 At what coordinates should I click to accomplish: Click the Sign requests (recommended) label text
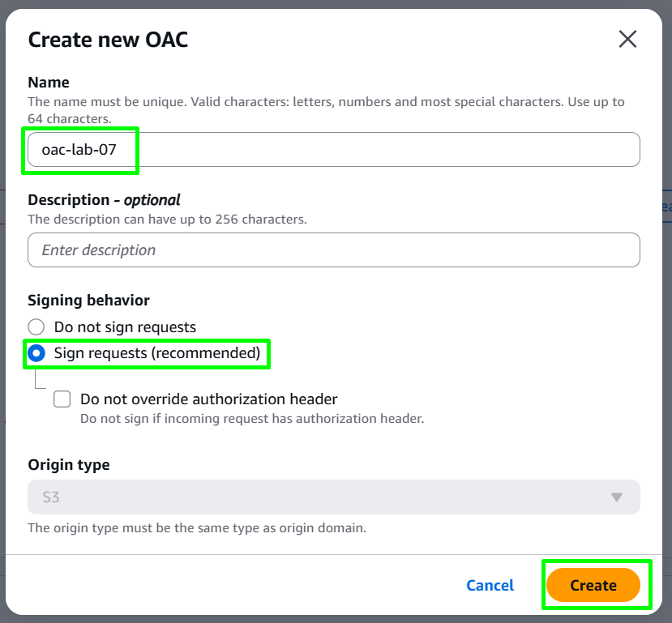click(x=157, y=353)
